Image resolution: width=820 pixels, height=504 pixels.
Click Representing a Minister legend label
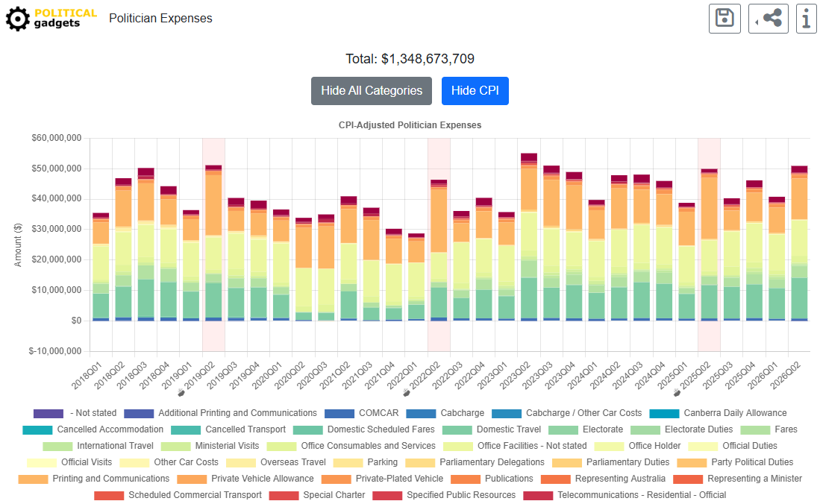[754, 479]
